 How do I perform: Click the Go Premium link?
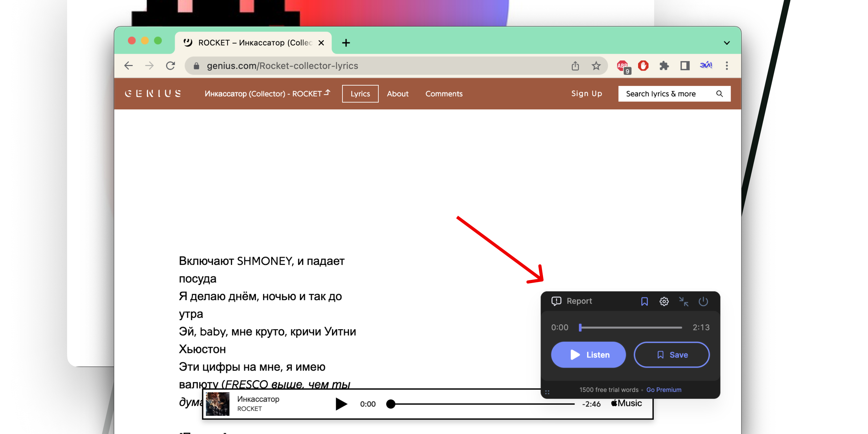664,390
